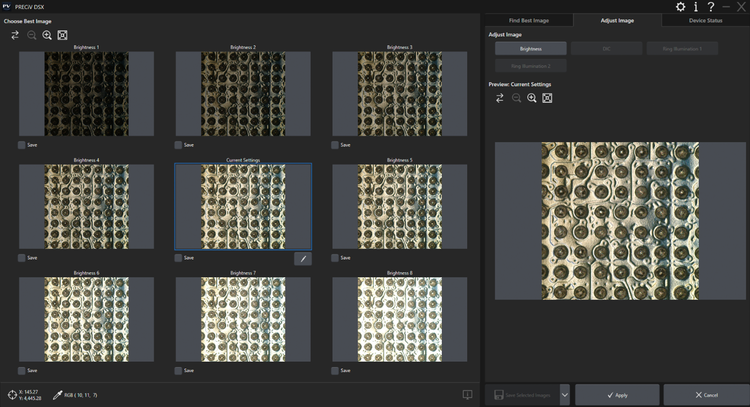Check the Save box under Brightness 1
750x407 pixels.
pyautogui.click(x=22, y=145)
